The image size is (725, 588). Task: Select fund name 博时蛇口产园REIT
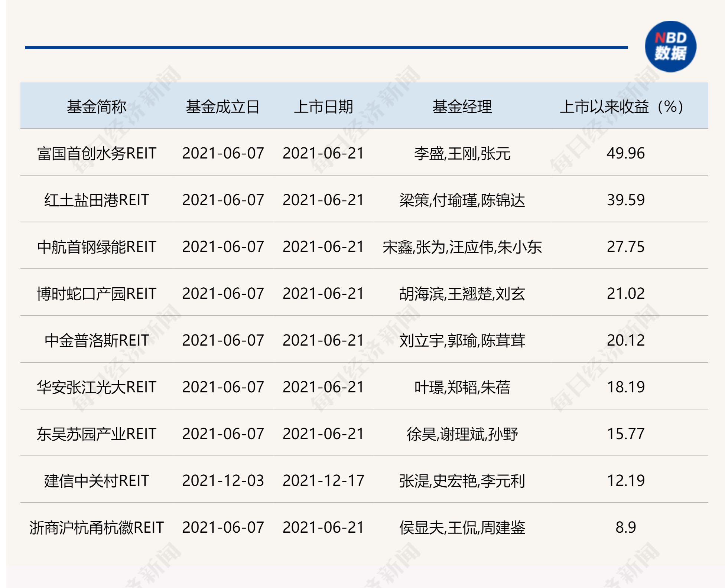[x=97, y=294]
